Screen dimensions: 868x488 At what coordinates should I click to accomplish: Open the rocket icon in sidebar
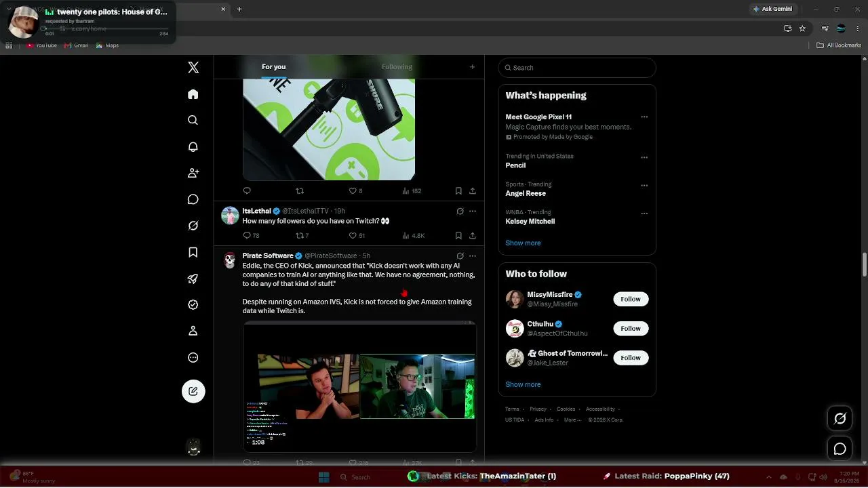coord(193,279)
